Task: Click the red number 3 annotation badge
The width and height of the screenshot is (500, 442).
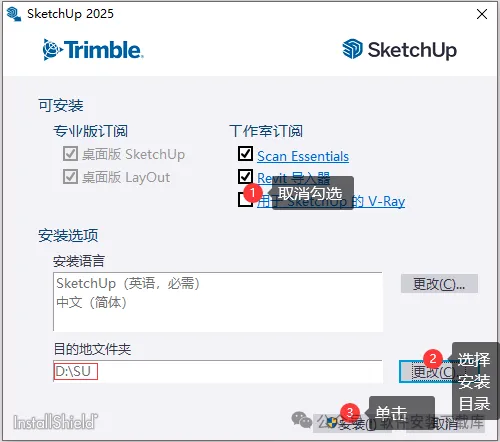Action: tap(349, 413)
